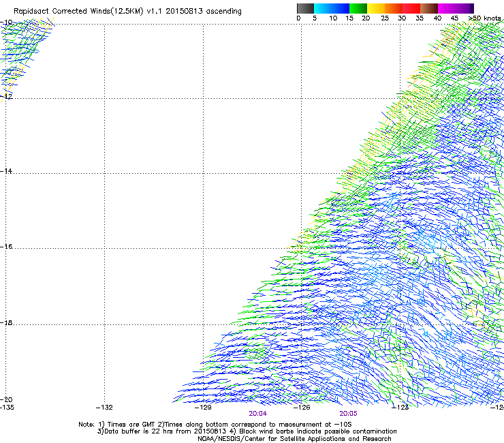504x443 pixels.
Task: Click the green 15-20 knots color segment
Action: (x=358, y=8)
